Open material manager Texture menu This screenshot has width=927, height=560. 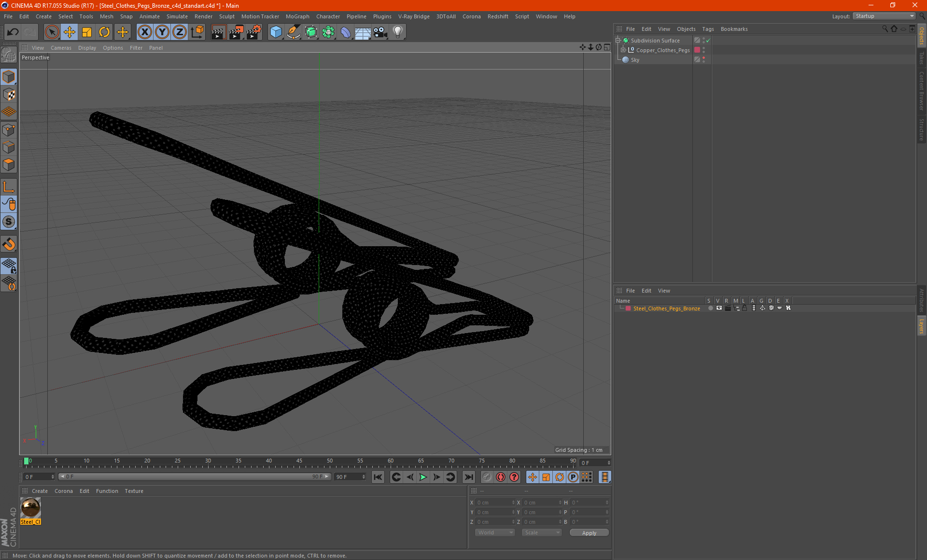pos(134,491)
